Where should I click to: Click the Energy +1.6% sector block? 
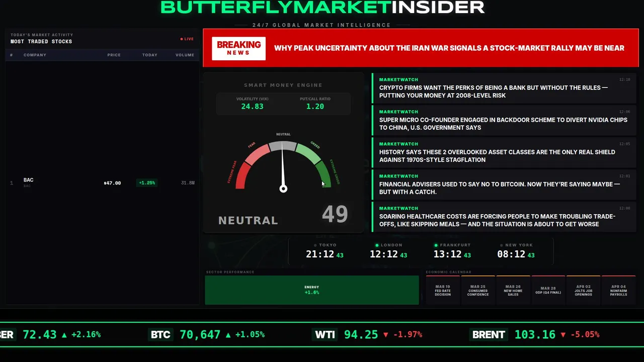click(x=311, y=290)
